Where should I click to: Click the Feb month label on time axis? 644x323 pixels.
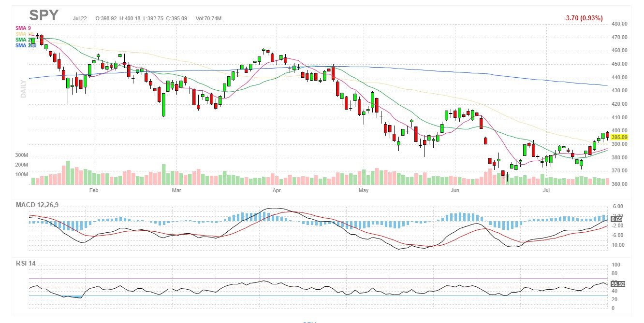pyautogui.click(x=94, y=191)
